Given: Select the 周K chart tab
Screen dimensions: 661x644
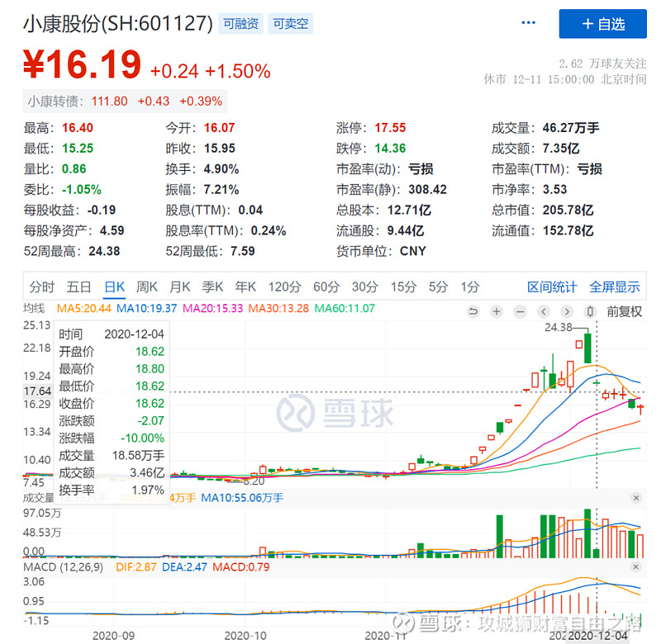Looking at the screenshot, I should click(147, 286).
